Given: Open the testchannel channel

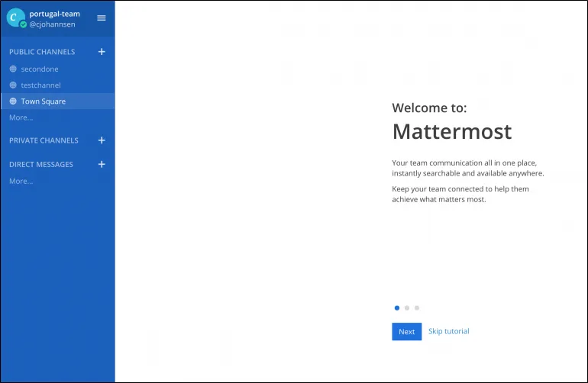Looking at the screenshot, I should click(58, 85).
